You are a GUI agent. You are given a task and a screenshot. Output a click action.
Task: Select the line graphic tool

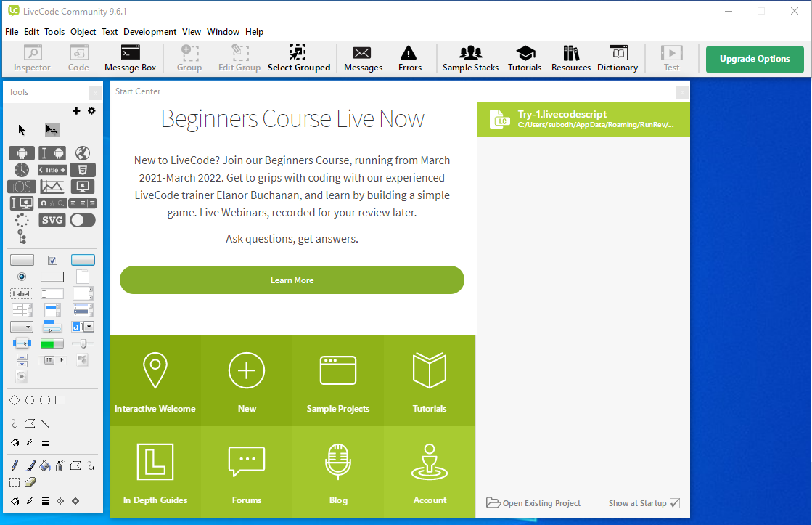45,424
